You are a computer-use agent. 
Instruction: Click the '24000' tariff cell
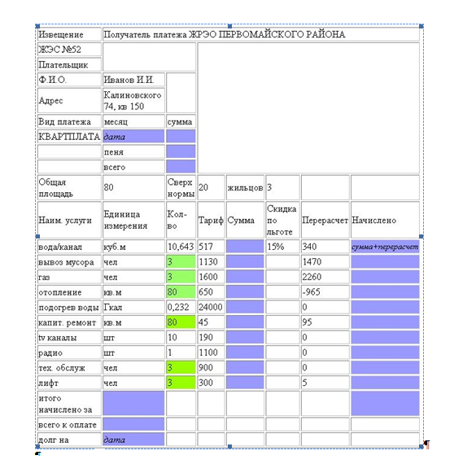point(211,307)
